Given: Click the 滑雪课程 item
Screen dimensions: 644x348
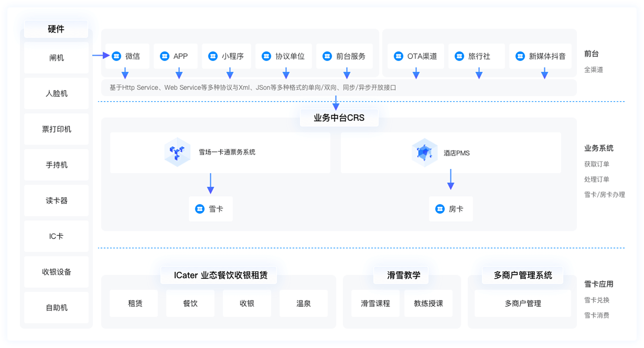Looking at the screenshot, I should [x=375, y=303].
